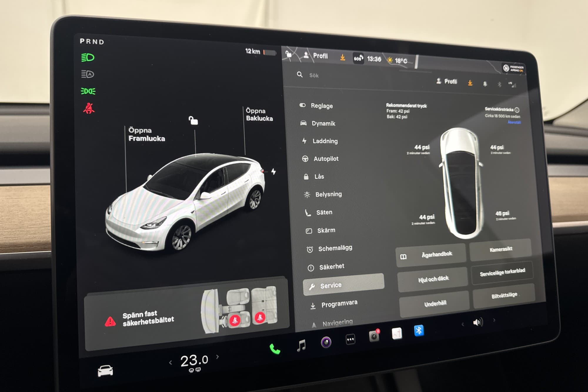Increase temperature with right chevron

pyautogui.click(x=218, y=357)
